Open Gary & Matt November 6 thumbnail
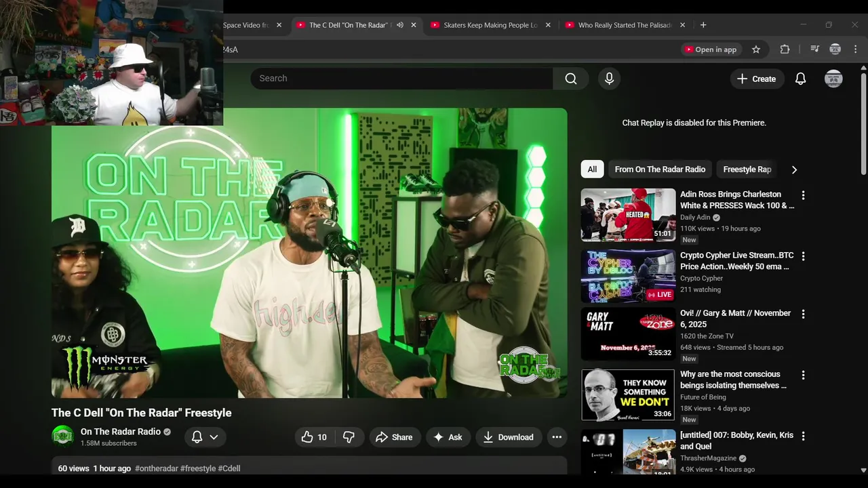This screenshot has height=488, width=868. (x=628, y=334)
